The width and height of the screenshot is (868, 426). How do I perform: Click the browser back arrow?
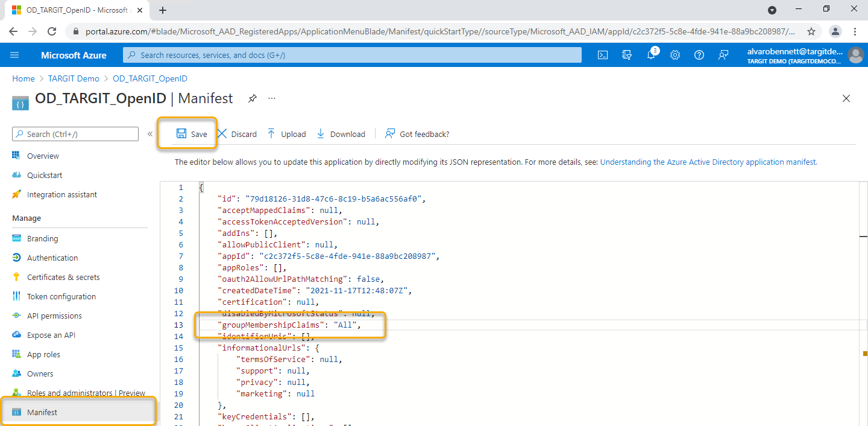[x=13, y=31]
